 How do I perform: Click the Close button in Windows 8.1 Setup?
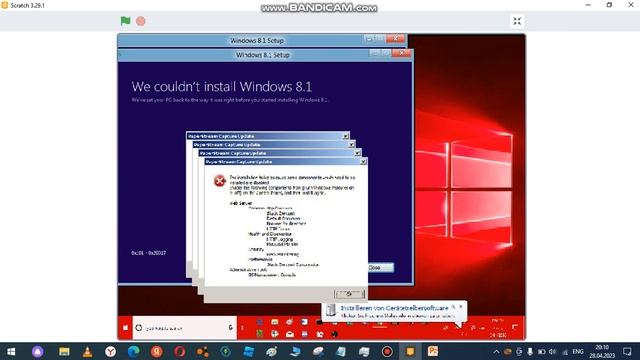click(x=380, y=268)
